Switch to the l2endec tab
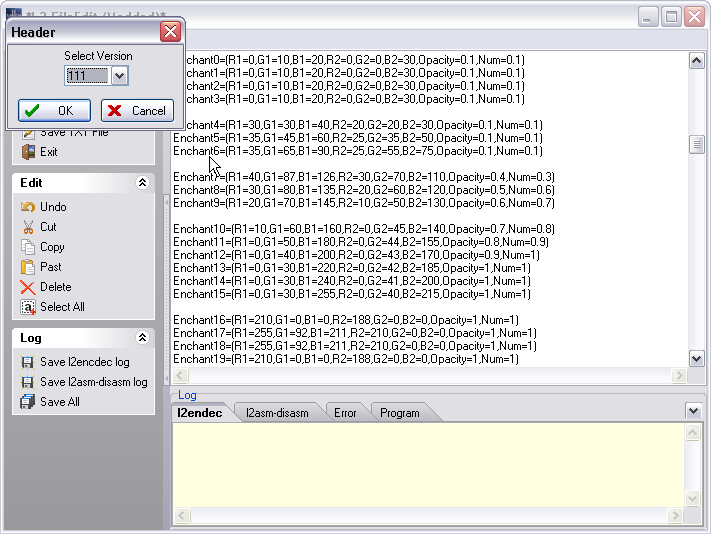The image size is (711, 534). click(x=200, y=413)
